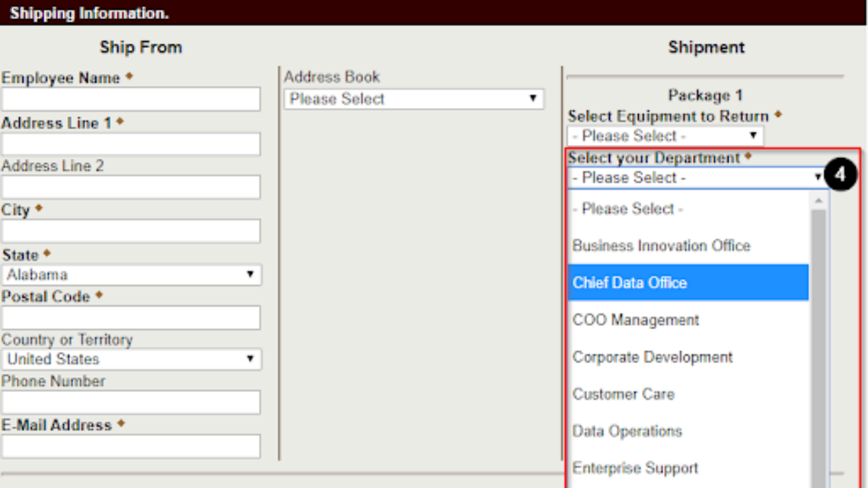Choose Business Innovation Office from list
Image resolution: width=868 pixels, height=488 pixels.
tap(661, 246)
